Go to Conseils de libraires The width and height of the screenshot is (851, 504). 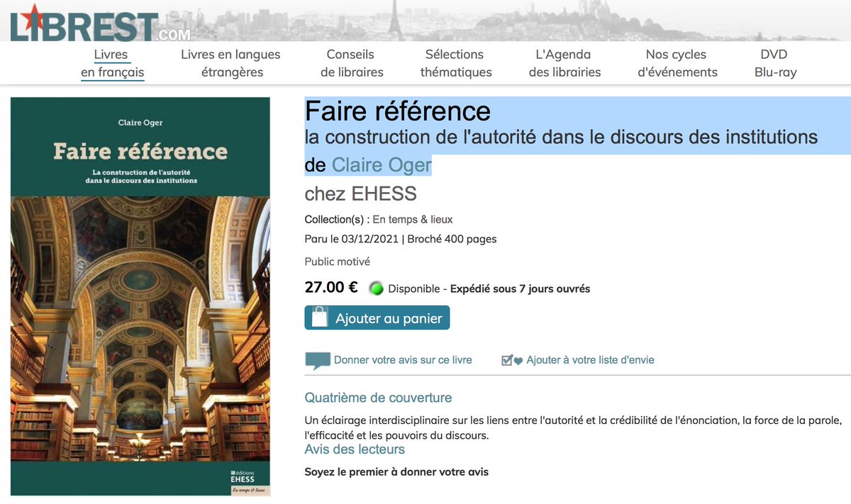click(x=352, y=63)
